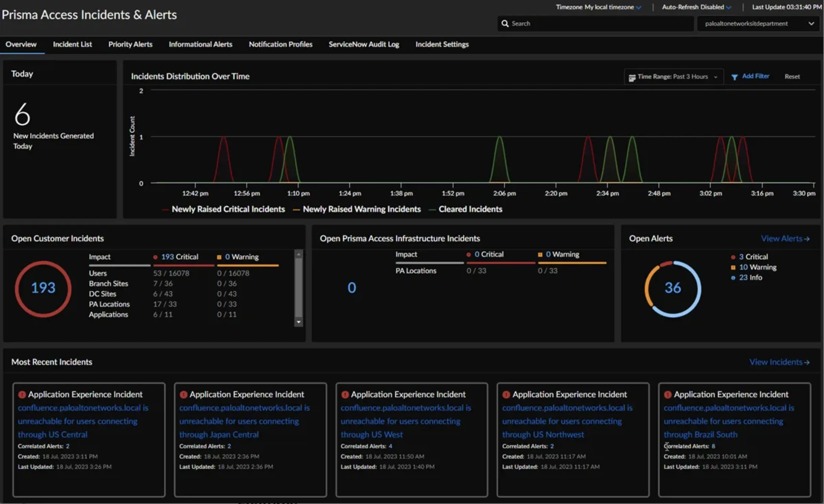Click the alert icon on Brazil South incident card
Viewport: 824px width, 504px height.
[x=668, y=394]
